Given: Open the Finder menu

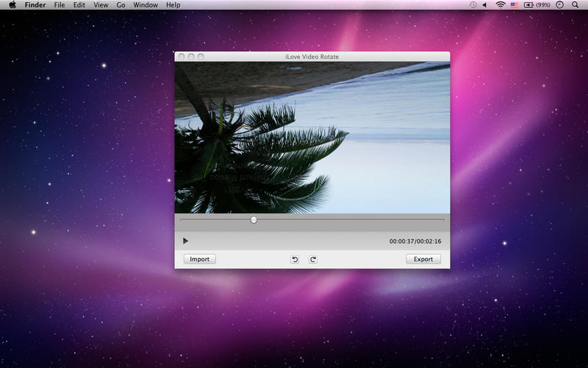Looking at the screenshot, I should (x=35, y=5).
